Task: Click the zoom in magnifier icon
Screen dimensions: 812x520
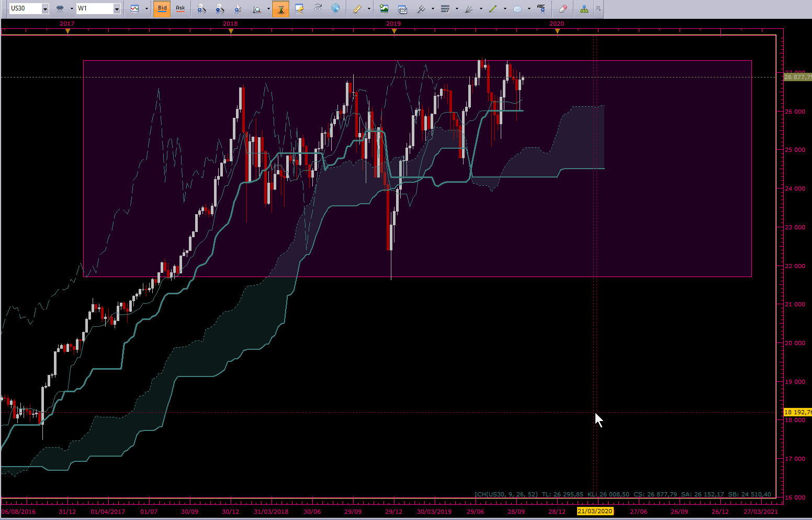Action: click(x=201, y=9)
